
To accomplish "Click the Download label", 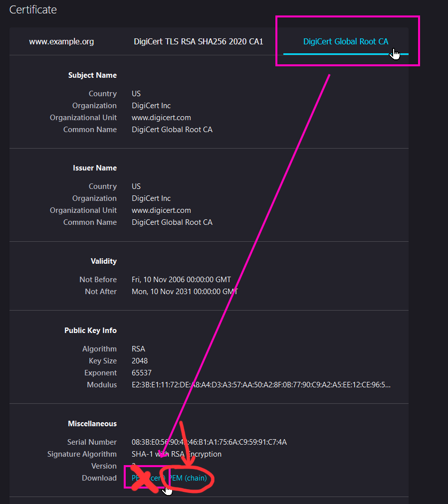I will point(99,478).
